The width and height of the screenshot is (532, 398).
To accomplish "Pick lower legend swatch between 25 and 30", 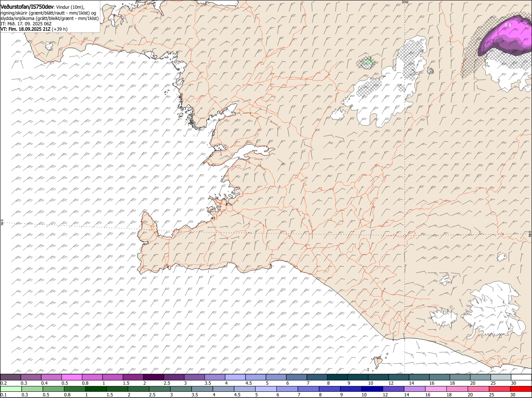I will pos(500,389).
